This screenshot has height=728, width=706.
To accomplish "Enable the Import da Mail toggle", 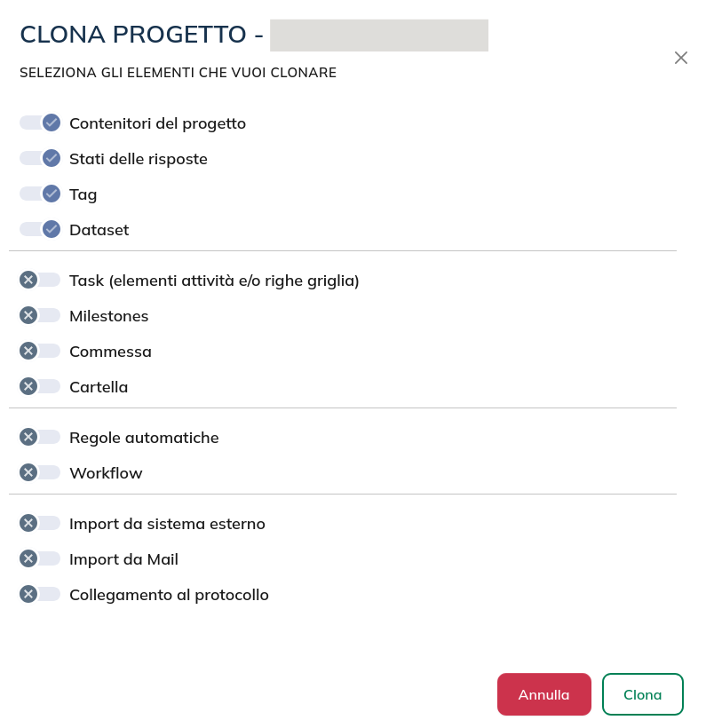I will pos(40,558).
